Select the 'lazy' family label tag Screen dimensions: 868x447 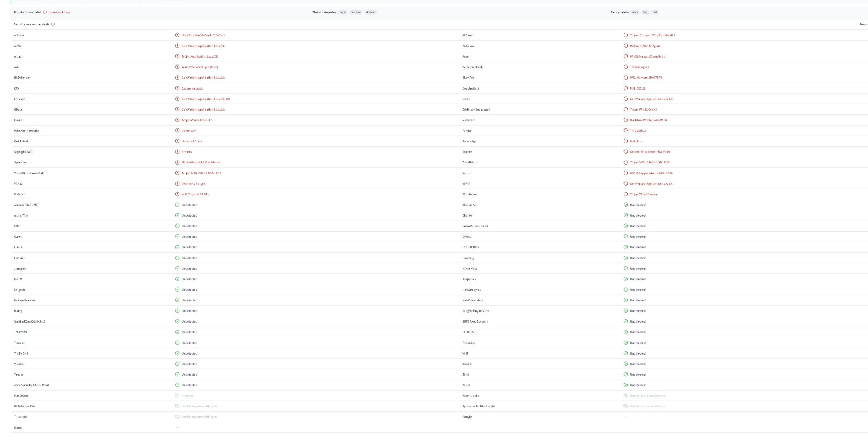click(645, 12)
